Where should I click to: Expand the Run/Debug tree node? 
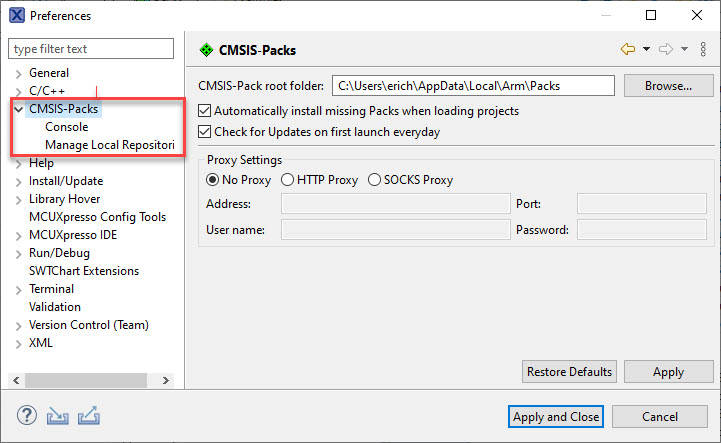point(19,253)
